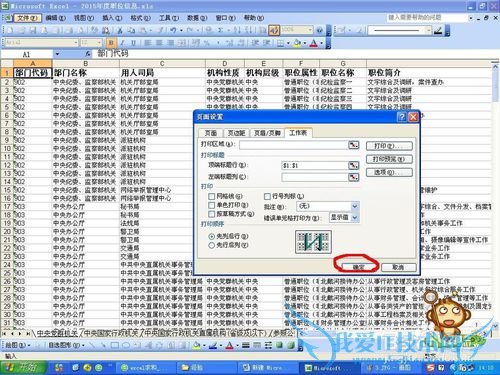This screenshot has width=500, height=375.
Task: Select the 先行后列 radio button
Action: (x=211, y=245)
